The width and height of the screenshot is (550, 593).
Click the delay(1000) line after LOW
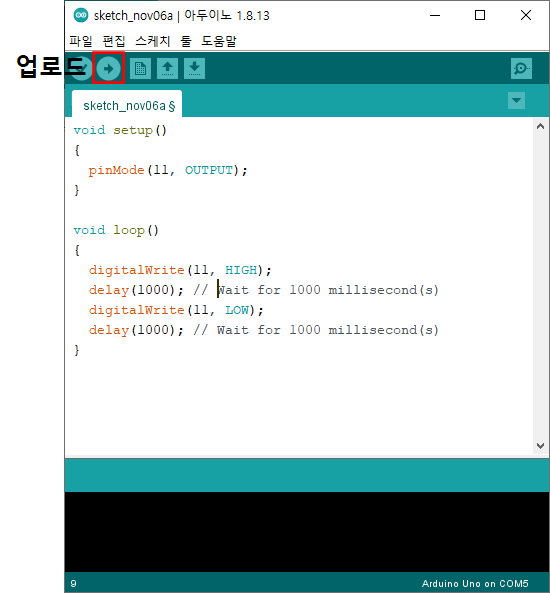[264, 330]
